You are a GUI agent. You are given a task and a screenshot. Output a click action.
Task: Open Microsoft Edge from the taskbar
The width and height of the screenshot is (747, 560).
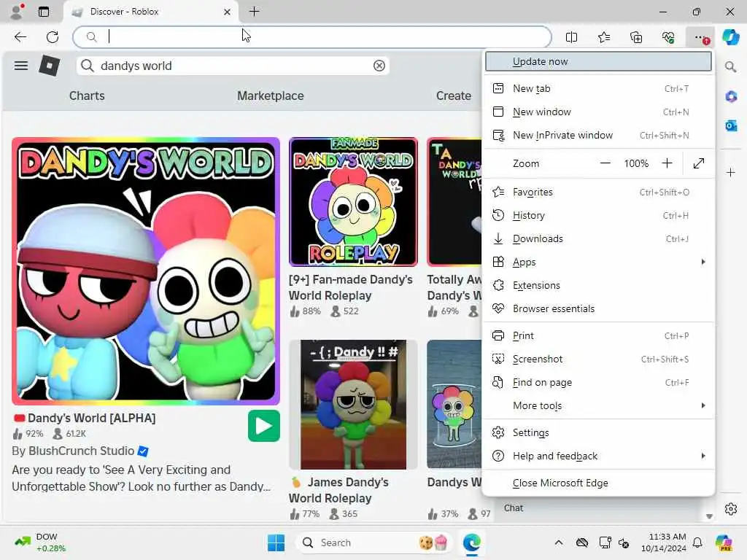[x=472, y=542]
